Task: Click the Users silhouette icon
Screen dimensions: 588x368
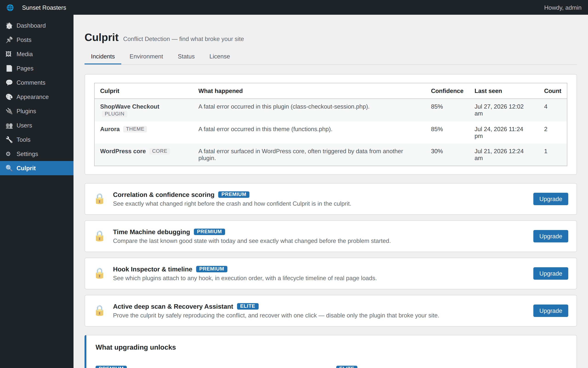Action: (x=9, y=126)
